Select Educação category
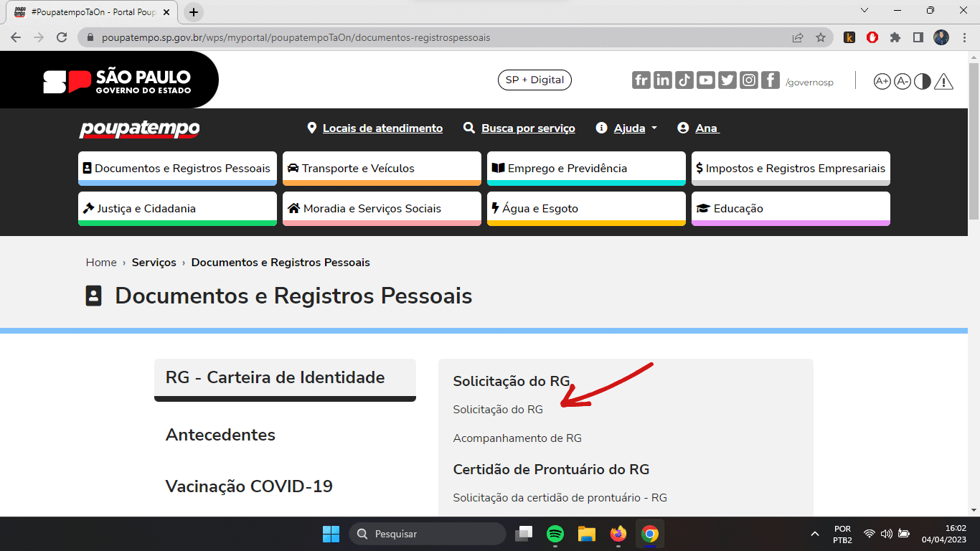Screen dimensions: 980x551 pos(791,209)
